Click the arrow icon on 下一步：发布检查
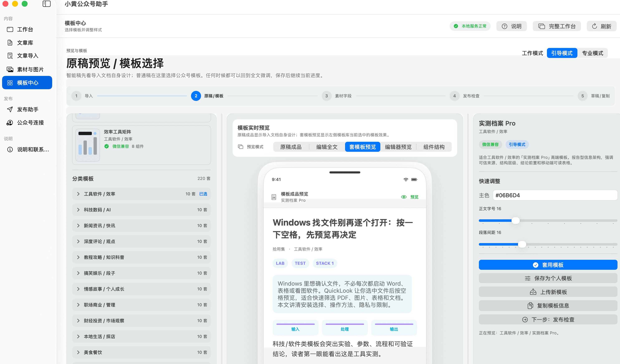Image resolution: width=620 pixels, height=364 pixels. point(525,319)
